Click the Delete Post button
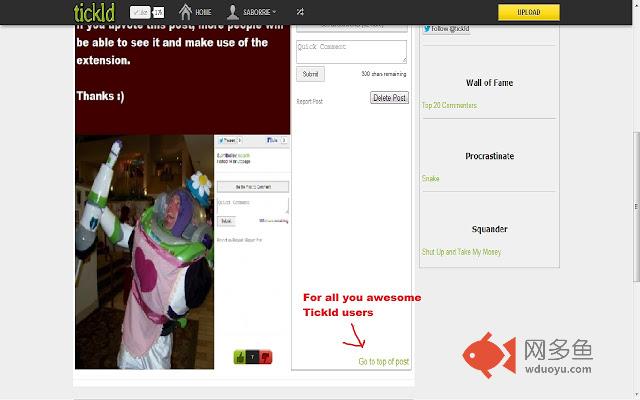The image size is (640, 400). 389,98
